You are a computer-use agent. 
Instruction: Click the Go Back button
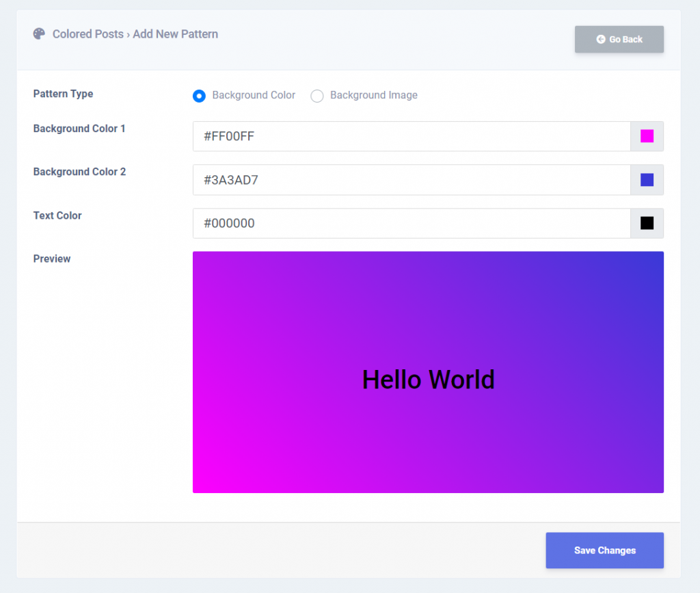619,39
